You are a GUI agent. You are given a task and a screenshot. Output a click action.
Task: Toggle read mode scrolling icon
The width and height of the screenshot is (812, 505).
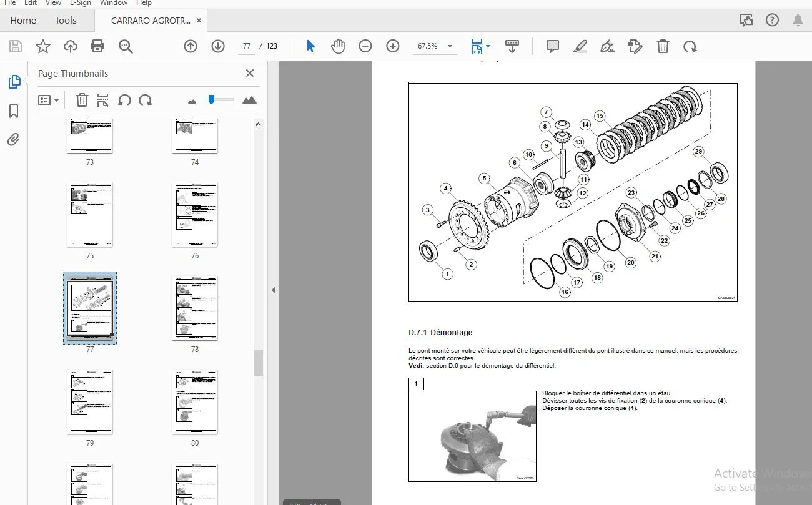tap(512, 46)
